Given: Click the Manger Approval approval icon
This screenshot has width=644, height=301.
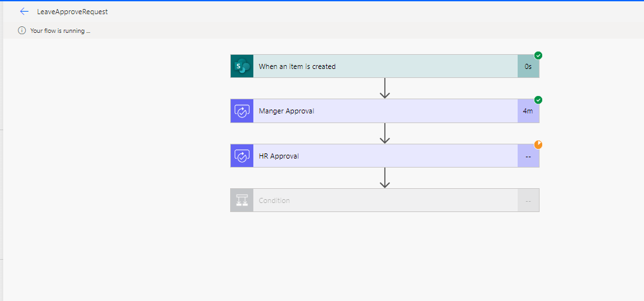Looking at the screenshot, I should 242,111.
